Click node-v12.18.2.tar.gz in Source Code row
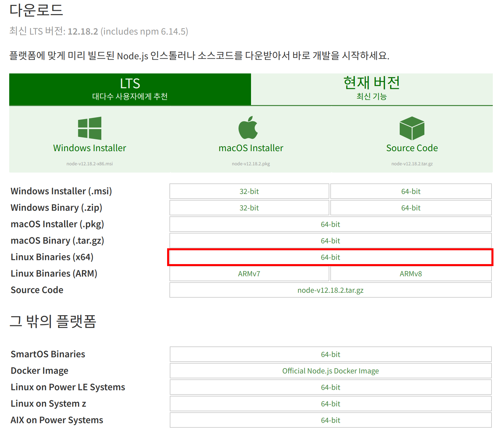 331,290
